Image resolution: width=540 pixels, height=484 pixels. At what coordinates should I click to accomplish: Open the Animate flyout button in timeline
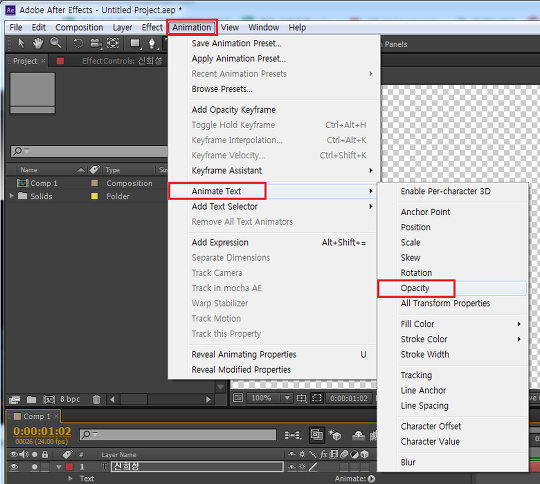click(371, 478)
